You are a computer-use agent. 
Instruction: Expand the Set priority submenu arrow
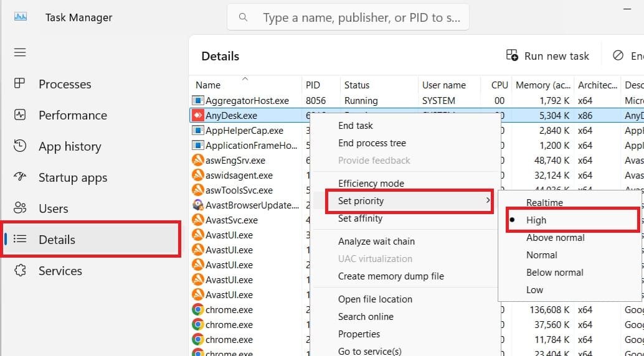pos(488,200)
